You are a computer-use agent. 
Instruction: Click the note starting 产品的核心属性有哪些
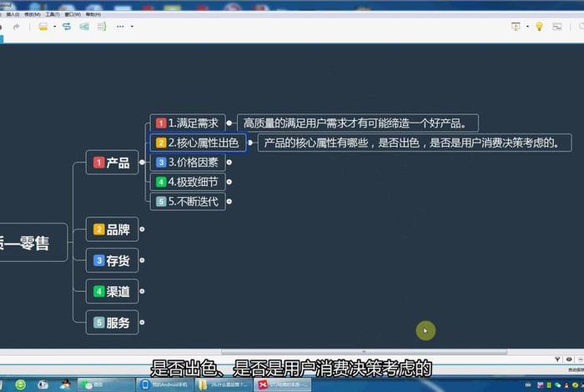(x=415, y=143)
